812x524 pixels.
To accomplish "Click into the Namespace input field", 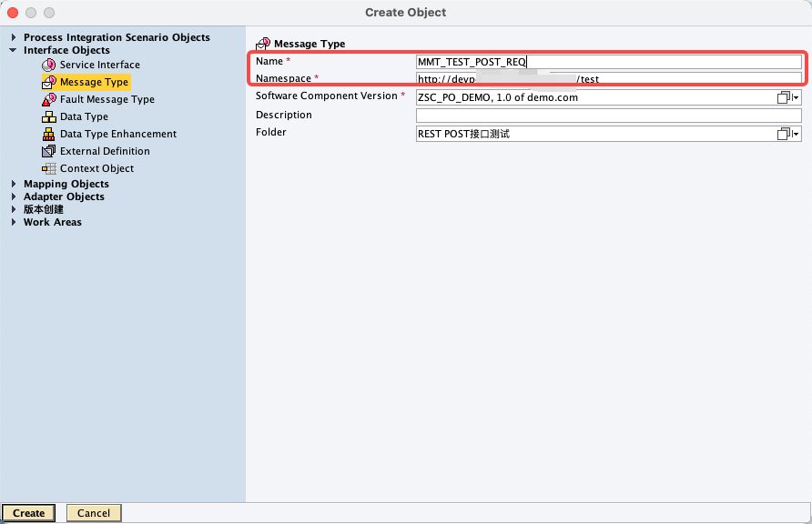I will 608,79.
